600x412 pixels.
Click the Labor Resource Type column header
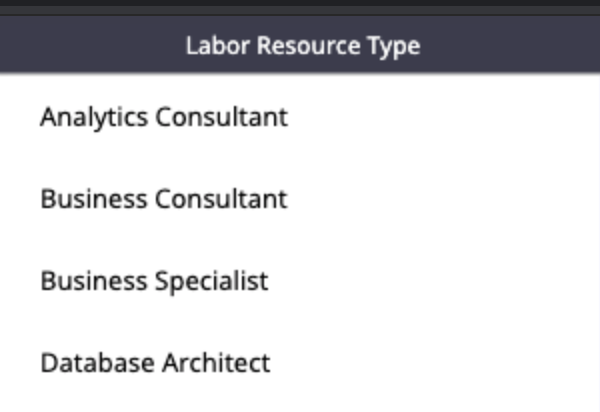tap(302, 46)
